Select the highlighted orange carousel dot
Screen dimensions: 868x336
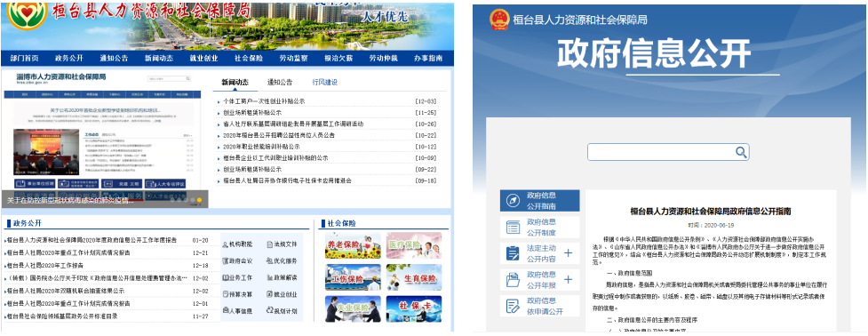click(x=199, y=200)
